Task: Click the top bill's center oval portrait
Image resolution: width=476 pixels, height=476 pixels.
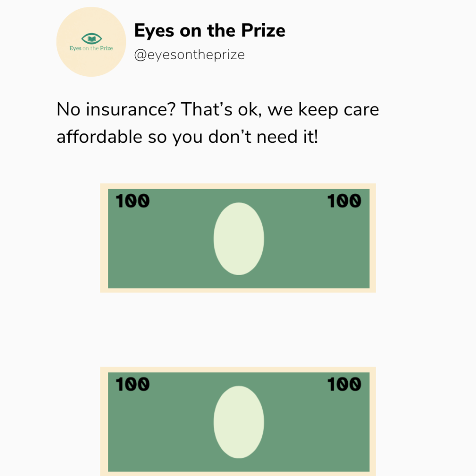Action: (238, 238)
